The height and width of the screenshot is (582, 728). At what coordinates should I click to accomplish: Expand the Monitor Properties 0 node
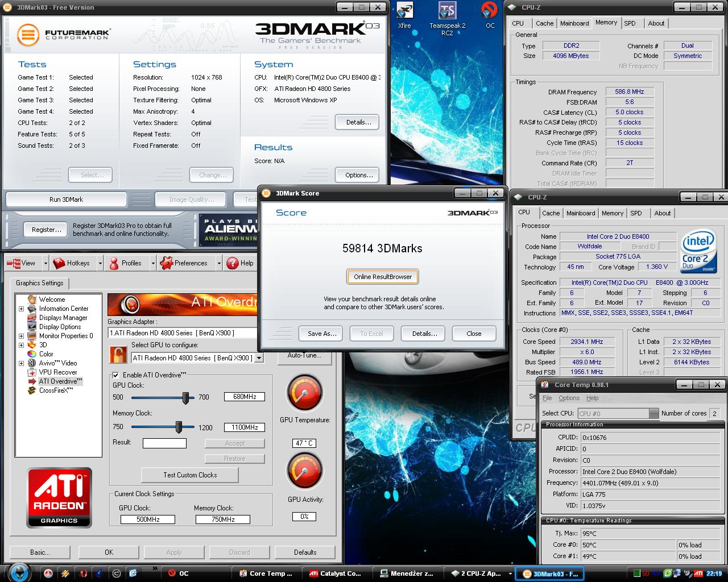(x=22, y=336)
